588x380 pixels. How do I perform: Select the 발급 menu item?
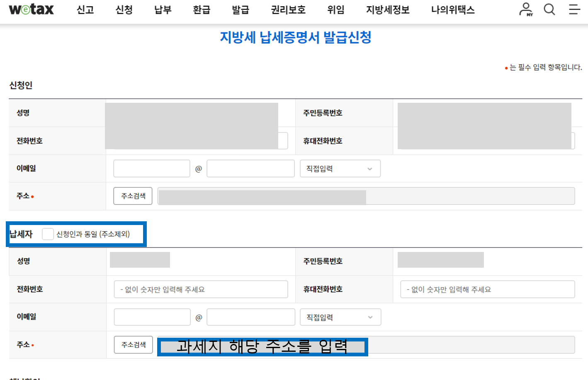point(240,10)
